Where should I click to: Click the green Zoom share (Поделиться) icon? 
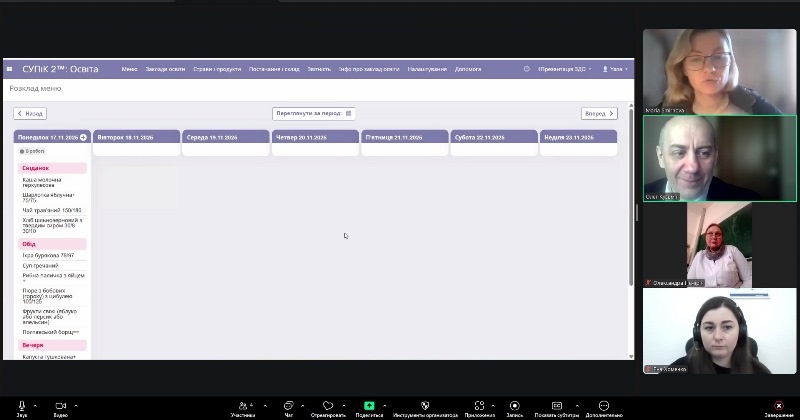pos(369,405)
